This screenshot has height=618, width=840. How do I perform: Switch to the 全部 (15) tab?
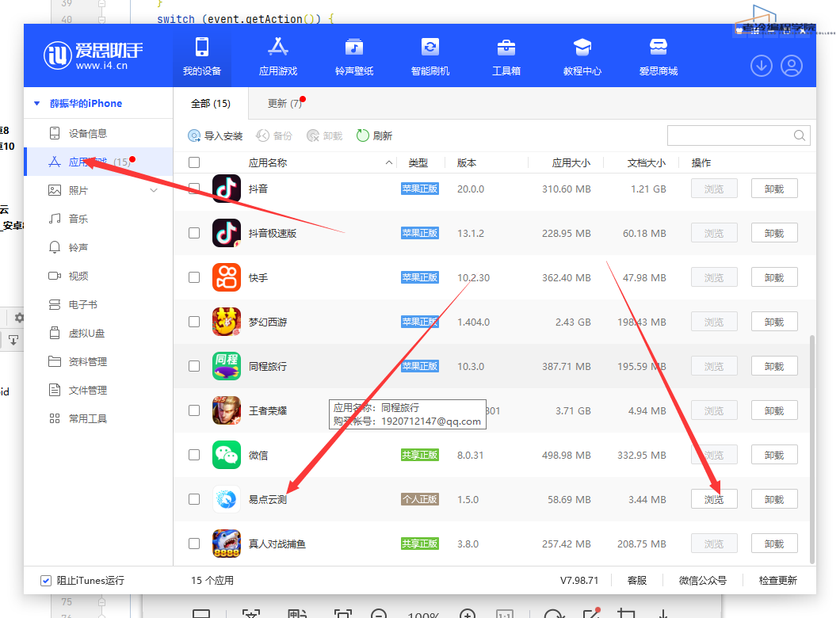tap(211, 103)
